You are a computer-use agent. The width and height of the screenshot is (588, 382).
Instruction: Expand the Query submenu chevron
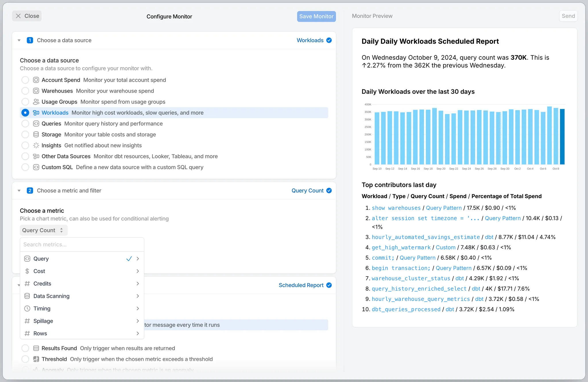[138, 259]
